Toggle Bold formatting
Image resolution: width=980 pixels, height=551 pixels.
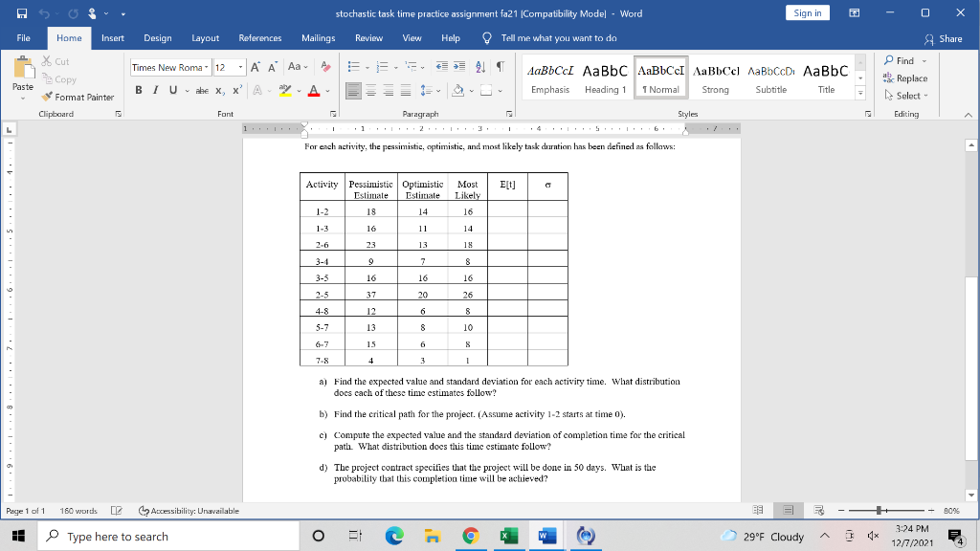point(140,90)
